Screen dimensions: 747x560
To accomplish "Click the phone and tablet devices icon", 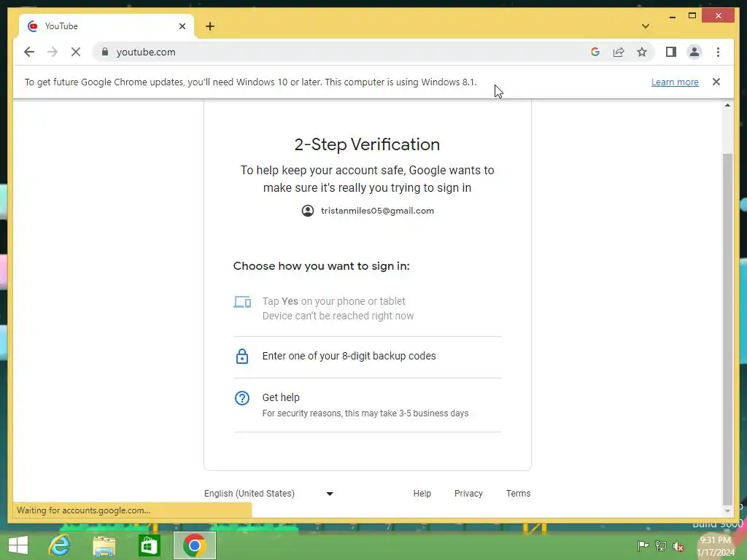I will [242, 302].
